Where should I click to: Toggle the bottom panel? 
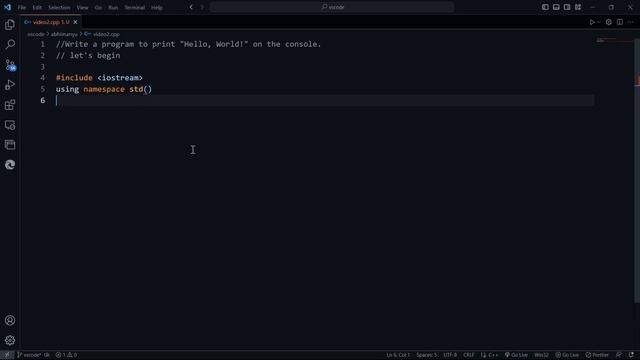(x=556, y=7)
